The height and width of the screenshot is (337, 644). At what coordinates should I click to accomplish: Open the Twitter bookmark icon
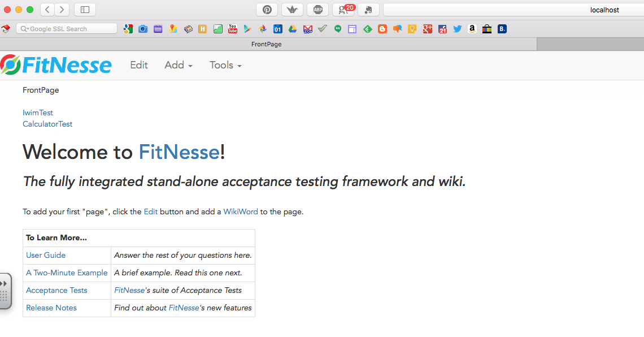[457, 29]
